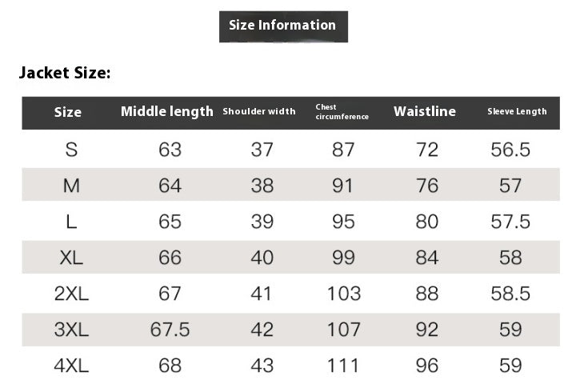Click the 67.5 middle length value

170,330
